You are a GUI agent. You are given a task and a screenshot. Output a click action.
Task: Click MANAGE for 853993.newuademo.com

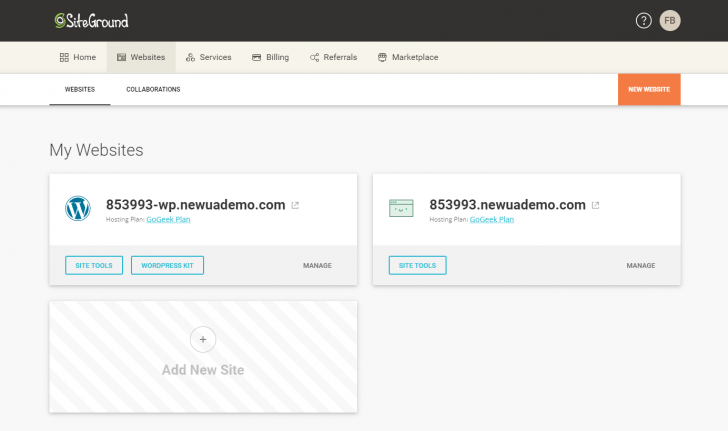pyautogui.click(x=641, y=266)
